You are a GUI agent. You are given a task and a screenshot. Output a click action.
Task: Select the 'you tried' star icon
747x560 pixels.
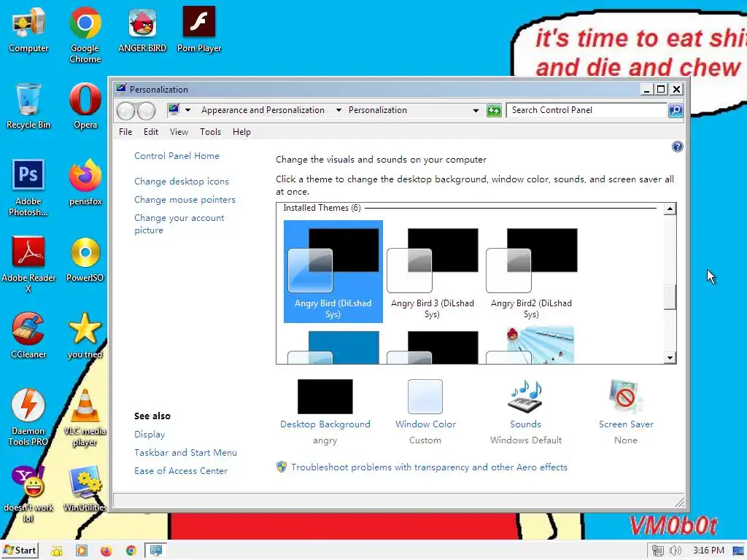[85, 335]
